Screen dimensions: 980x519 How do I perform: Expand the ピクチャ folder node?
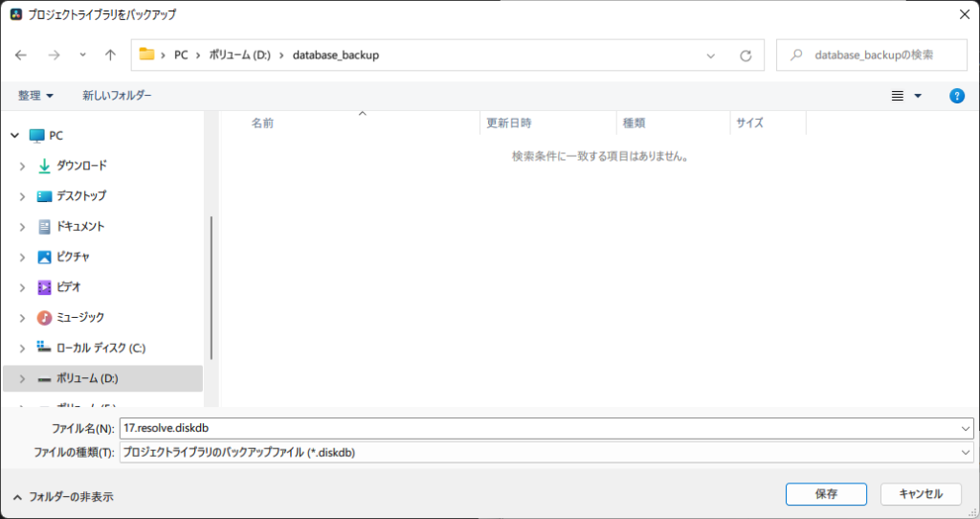23,257
